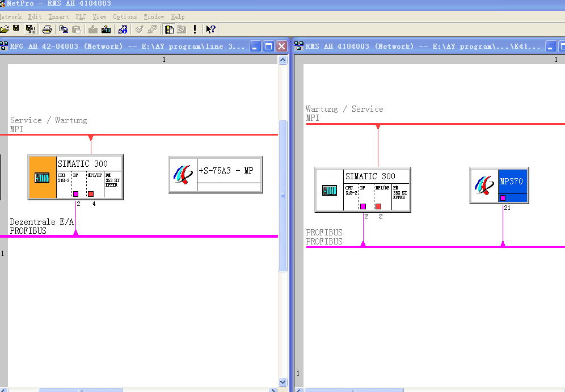Click magenta DP interface square in RMS window
This screenshot has width=565, height=392.
point(363,206)
